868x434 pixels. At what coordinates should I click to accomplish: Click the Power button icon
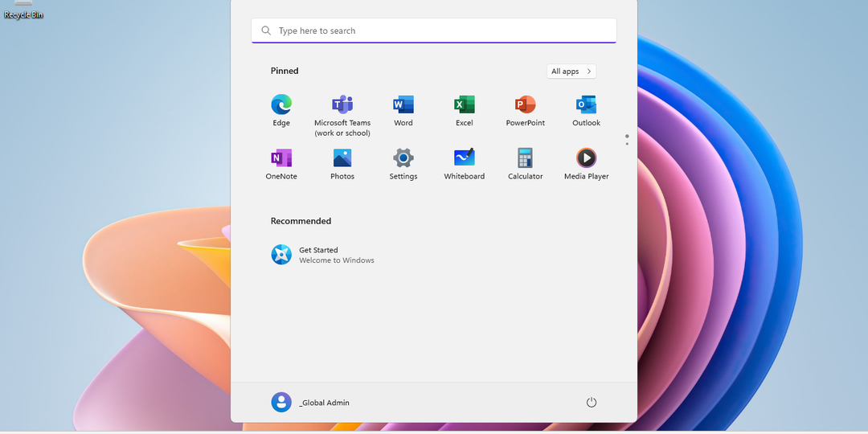point(592,403)
